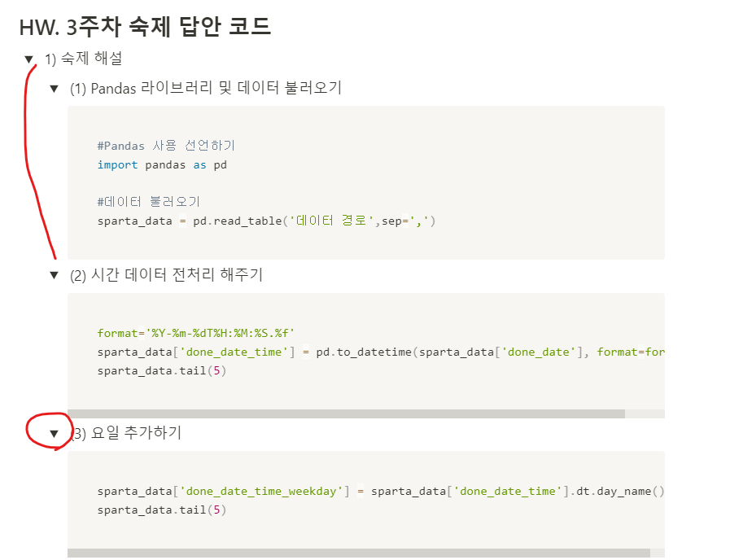743x560 pixels.
Task: Click the '(2) 시간 데이터 전처리 해주기' text
Action: point(166,275)
